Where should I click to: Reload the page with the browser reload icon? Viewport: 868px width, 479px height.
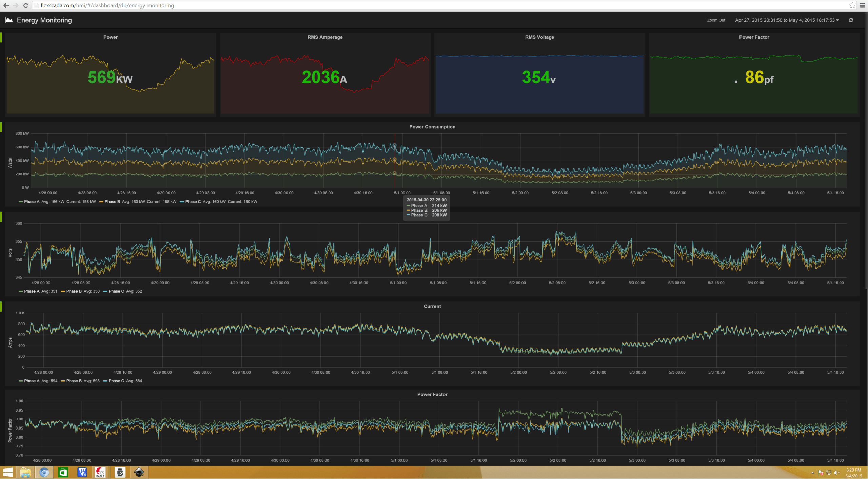[x=26, y=5]
